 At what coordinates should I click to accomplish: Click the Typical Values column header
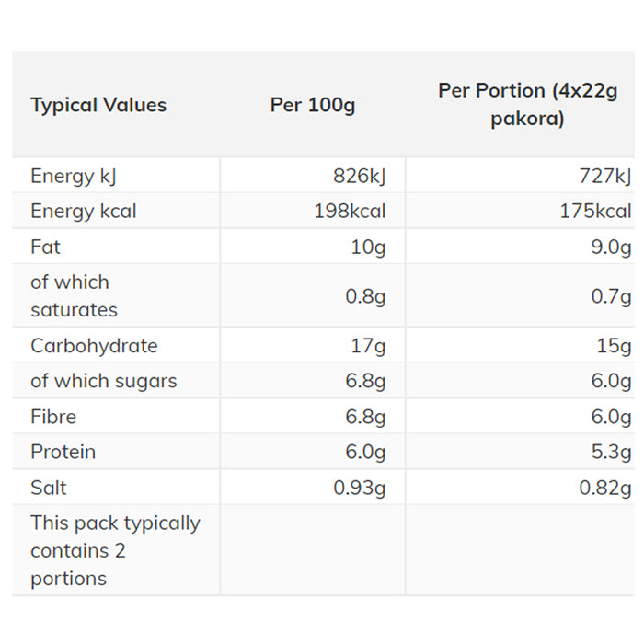[98, 105]
